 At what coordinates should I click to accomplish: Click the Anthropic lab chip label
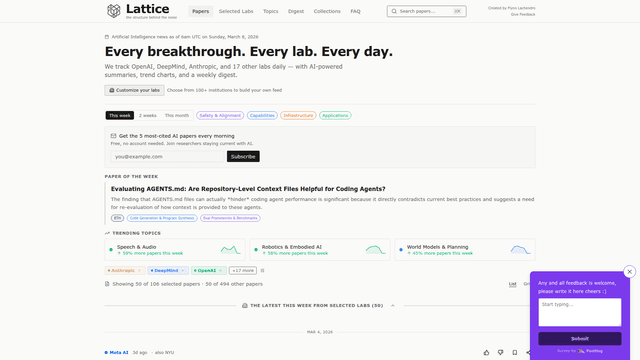(123, 271)
